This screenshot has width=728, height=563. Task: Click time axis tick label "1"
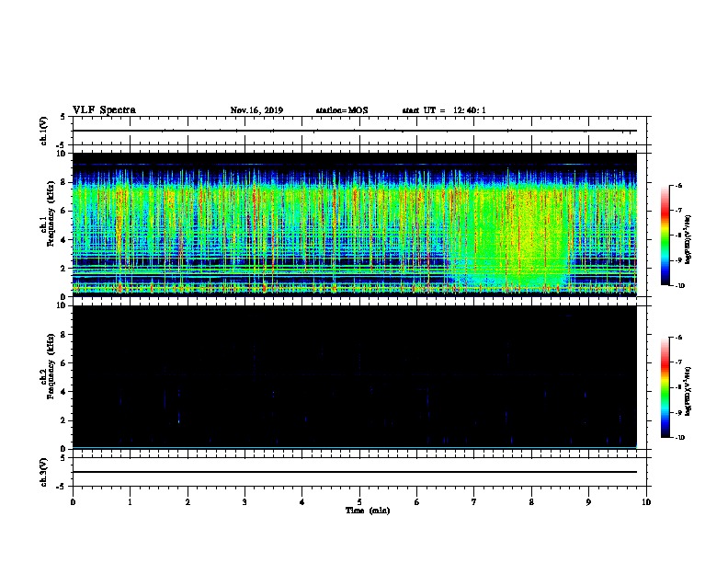pyautogui.click(x=130, y=502)
